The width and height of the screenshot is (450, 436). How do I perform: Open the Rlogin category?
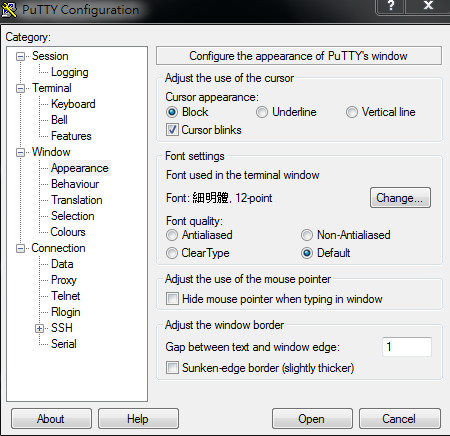(66, 312)
